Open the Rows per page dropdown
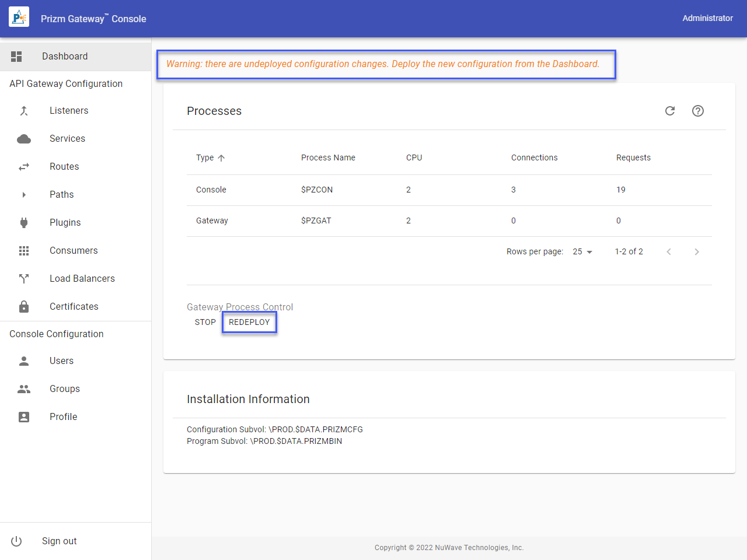 point(582,252)
